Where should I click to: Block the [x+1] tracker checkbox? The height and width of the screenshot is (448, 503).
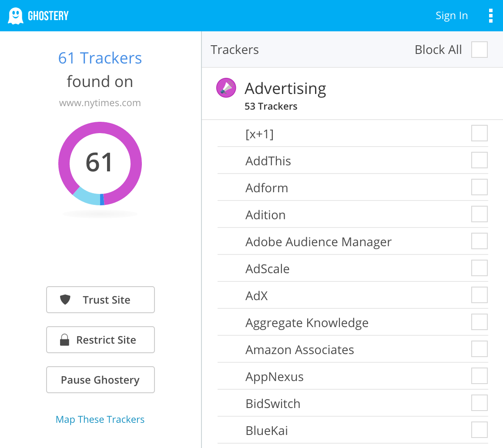click(479, 133)
